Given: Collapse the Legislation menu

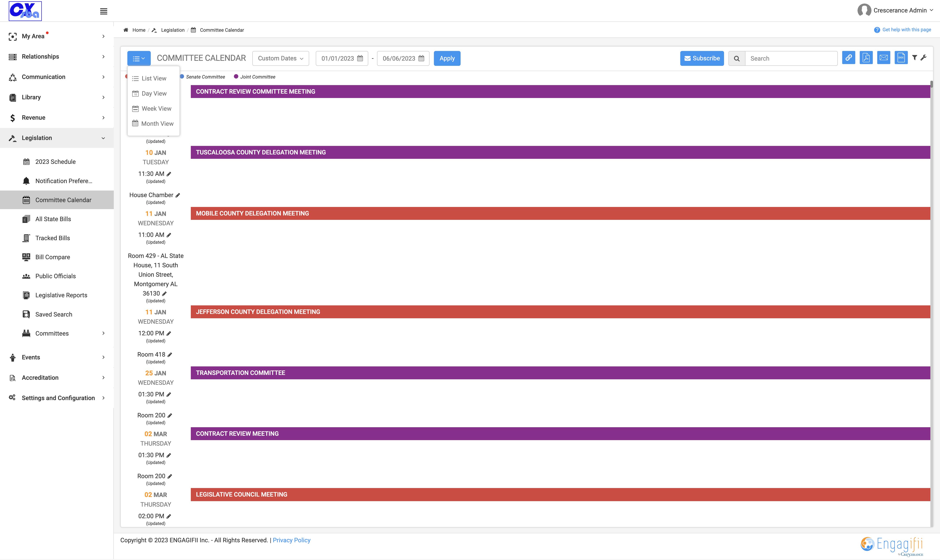Looking at the screenshot, I should pos(57,138).
